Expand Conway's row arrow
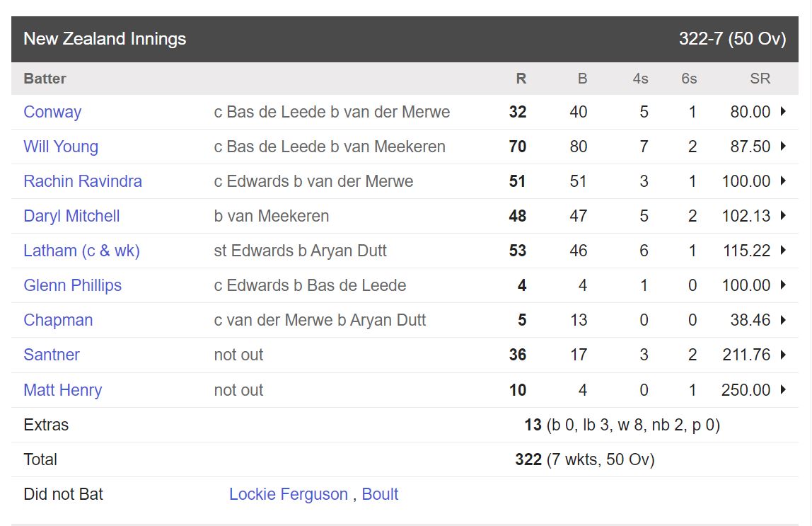The image size is (812, 526). click(783, 112)
